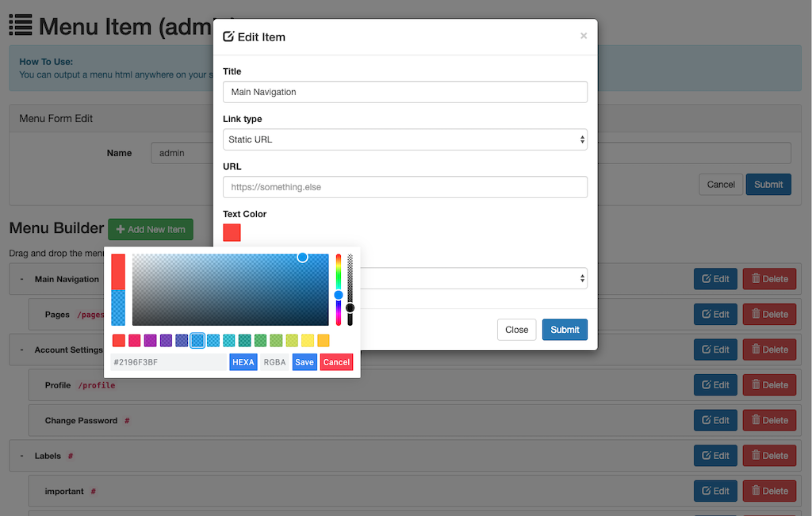The height and width of the screenshot is (516, 812).
Task: Select the indigo preset swatch
Action: click(182, 341)
